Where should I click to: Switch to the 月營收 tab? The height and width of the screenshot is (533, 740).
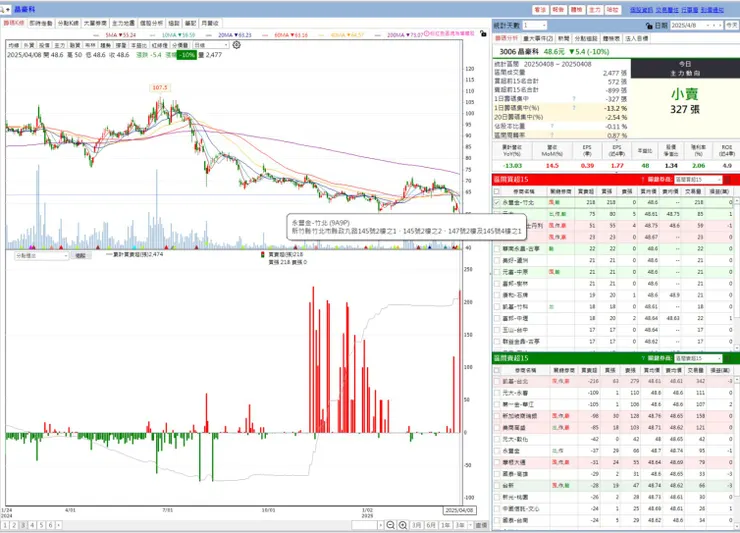tap(210, 23)
